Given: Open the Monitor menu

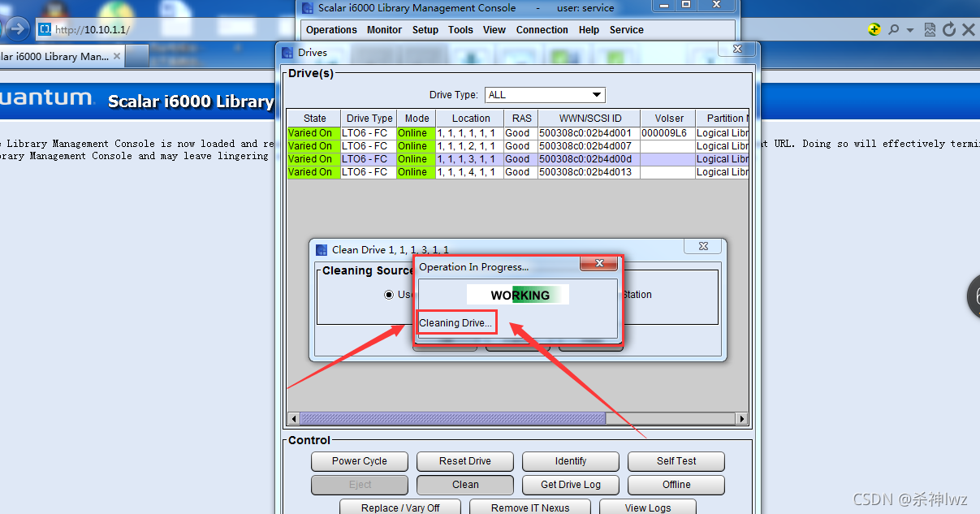Looking at the screenshot, I should (x=384, y=30).
